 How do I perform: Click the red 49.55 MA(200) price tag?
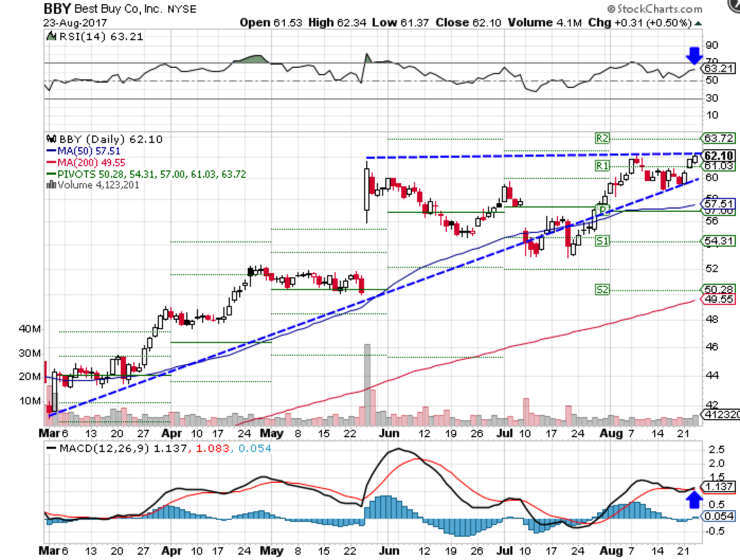coord(719,299)
